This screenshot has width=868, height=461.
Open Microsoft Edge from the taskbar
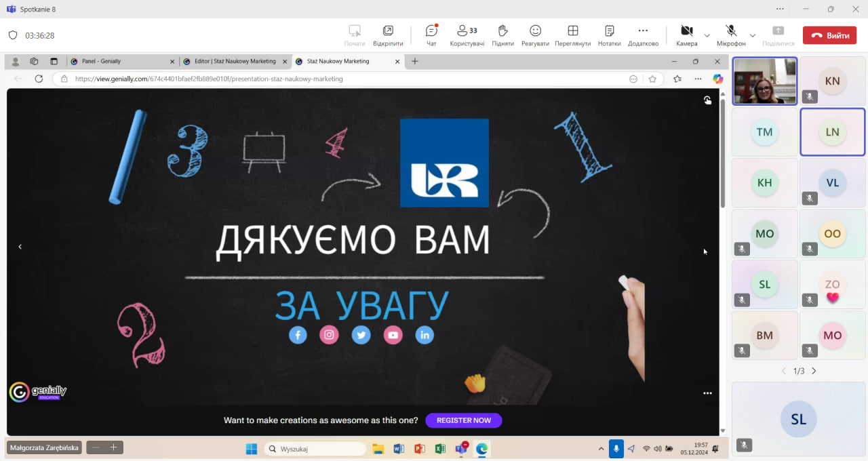[x=482, y=449]
